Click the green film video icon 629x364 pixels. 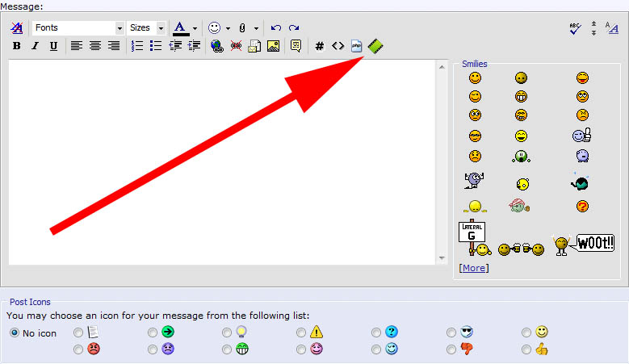click(375, 47)
